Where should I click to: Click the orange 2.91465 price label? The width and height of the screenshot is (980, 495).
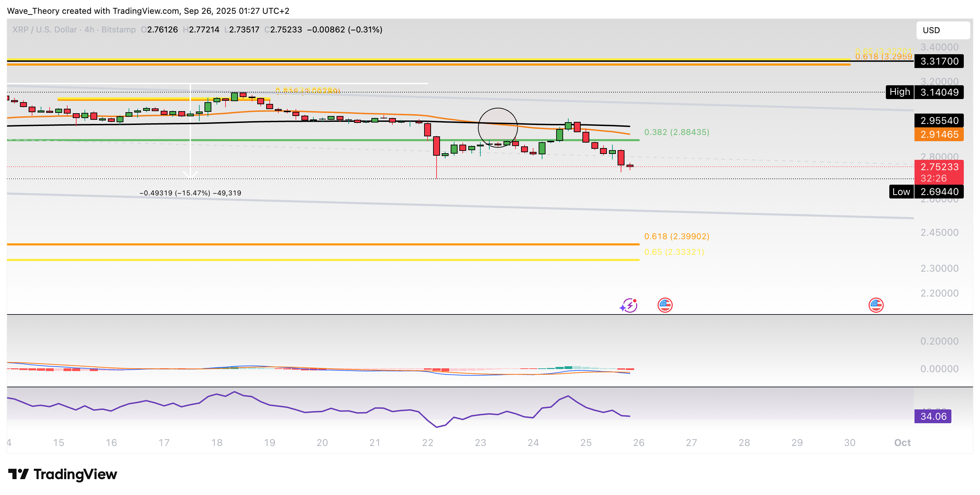click(939, 134)
